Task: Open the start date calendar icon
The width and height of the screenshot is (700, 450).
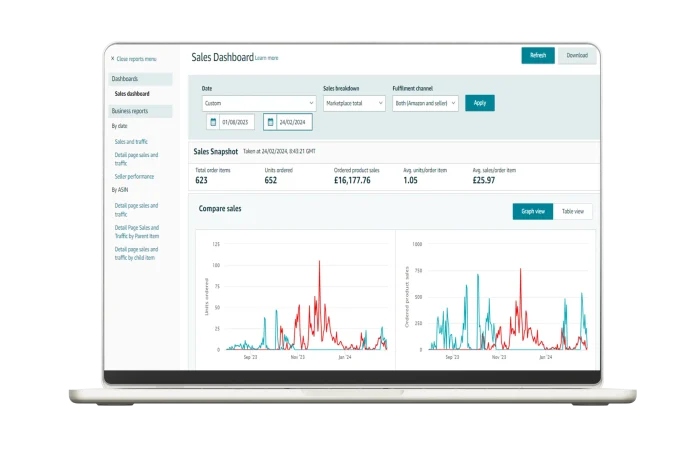Action: [x=212, y=122]
